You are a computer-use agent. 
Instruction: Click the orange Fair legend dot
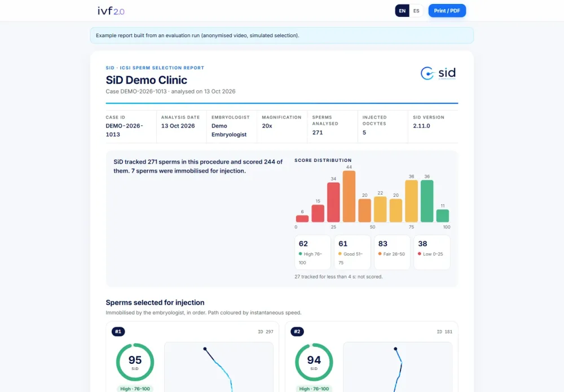point(380,254)
